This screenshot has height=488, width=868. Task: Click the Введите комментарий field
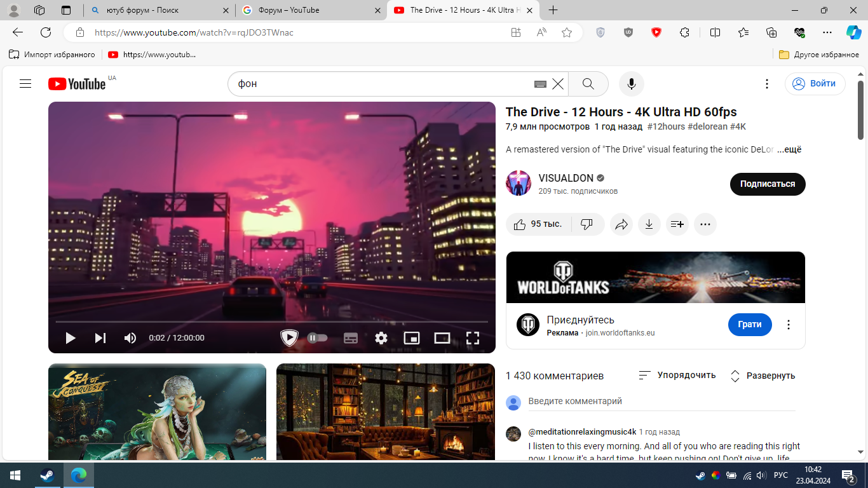(x=662, y=402)
